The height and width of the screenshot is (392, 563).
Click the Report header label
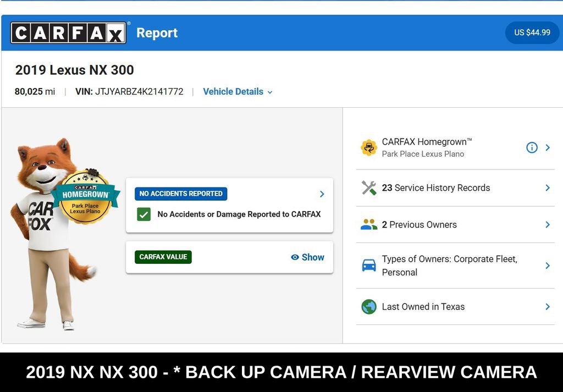coord(157,33)
